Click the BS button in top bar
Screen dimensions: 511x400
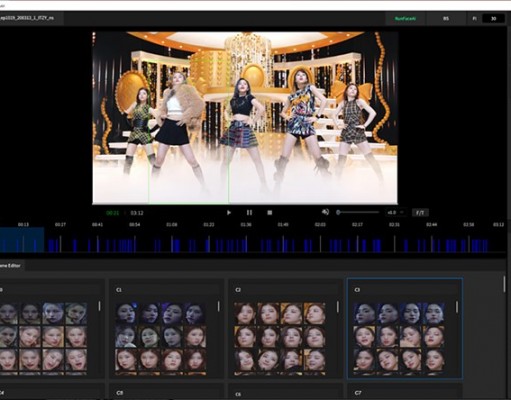click(x=446, y=19)
